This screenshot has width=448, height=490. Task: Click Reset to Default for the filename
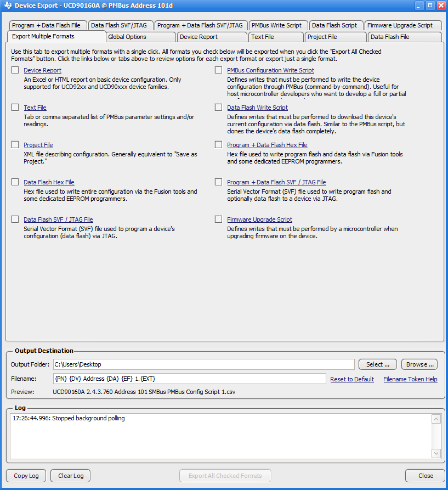point(351,379)
